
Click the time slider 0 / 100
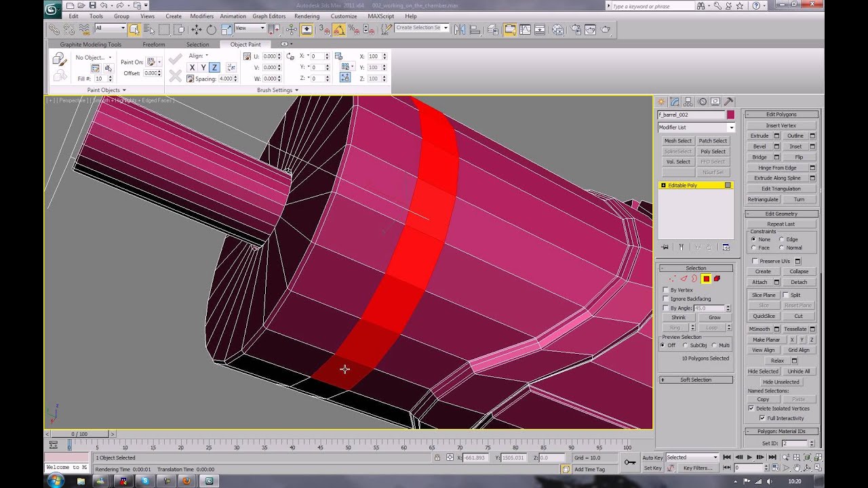[79, 434]
